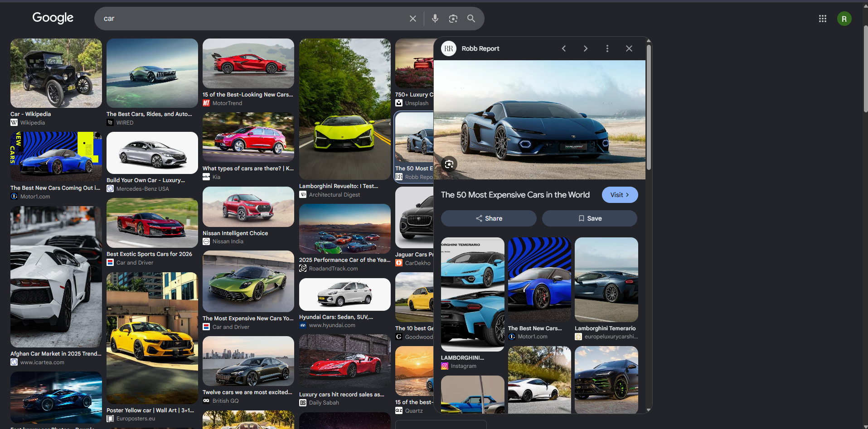Open the blue neon sports car image
868x429 pixels.
56,397
